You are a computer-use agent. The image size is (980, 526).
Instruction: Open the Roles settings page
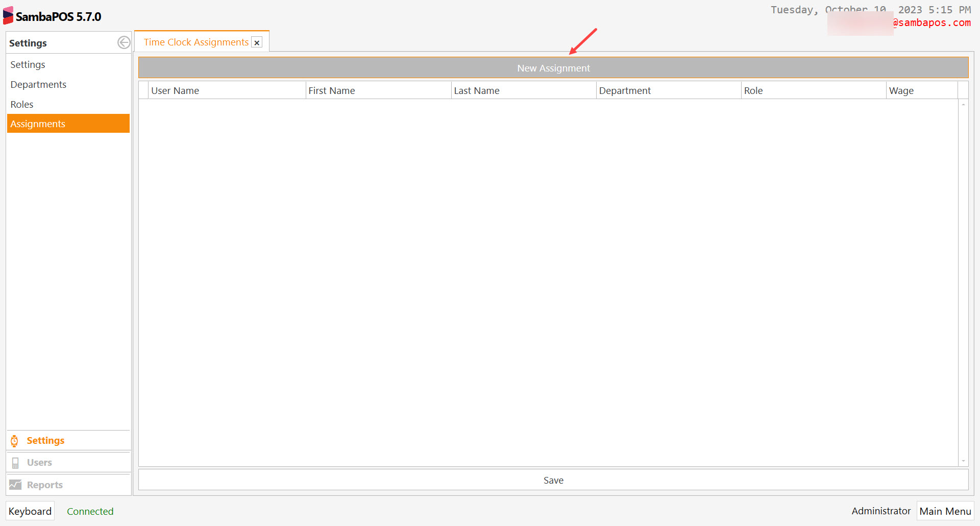(22, 105)
